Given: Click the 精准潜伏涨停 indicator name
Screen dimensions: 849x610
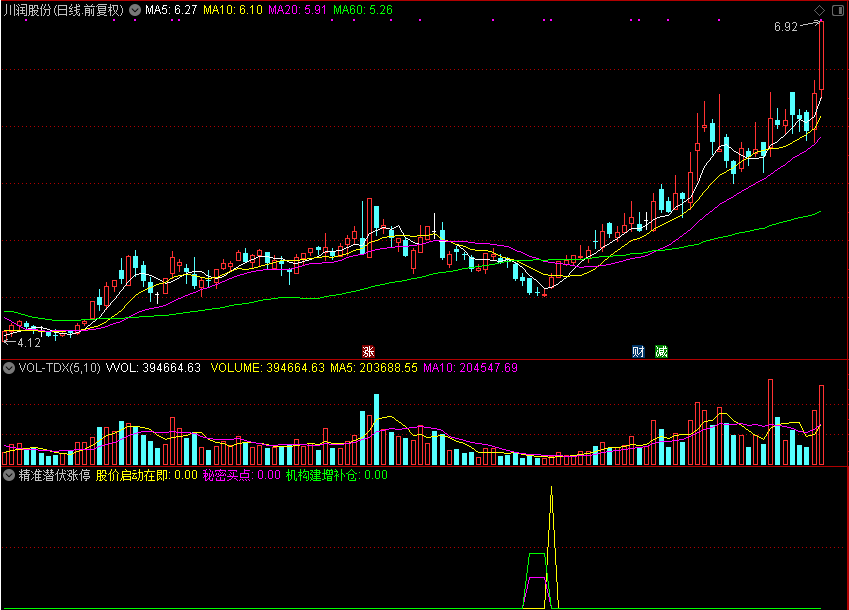Looking at the screenshot, I should tap(55, 475).
